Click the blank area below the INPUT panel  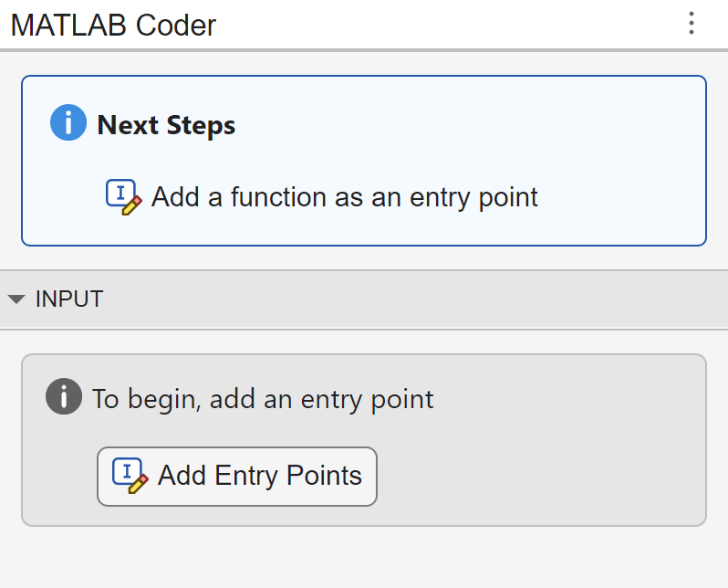(365, 557)
